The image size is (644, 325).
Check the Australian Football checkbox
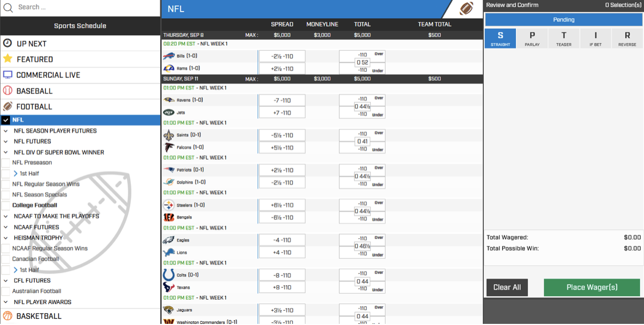pos(6,291)
